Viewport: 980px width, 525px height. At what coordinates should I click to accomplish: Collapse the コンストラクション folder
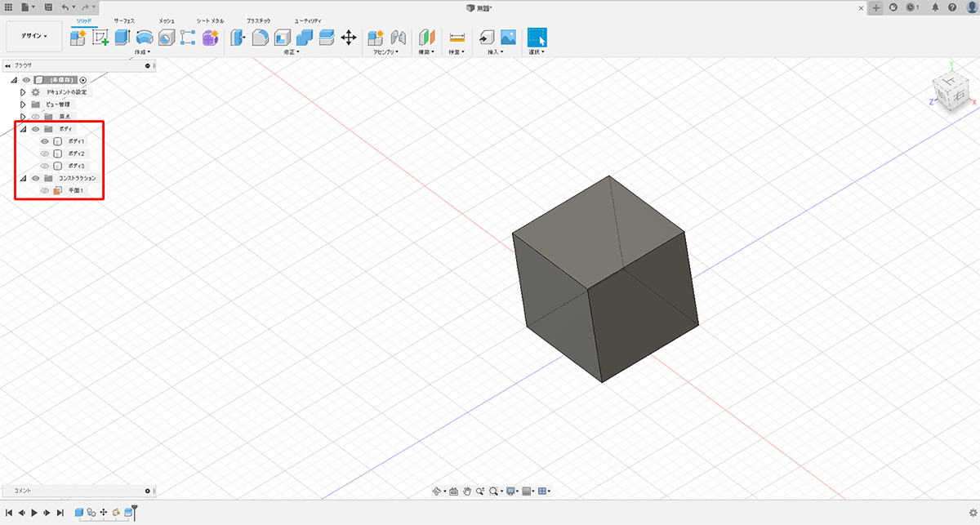pyautogui.click(x=23, y=178)
